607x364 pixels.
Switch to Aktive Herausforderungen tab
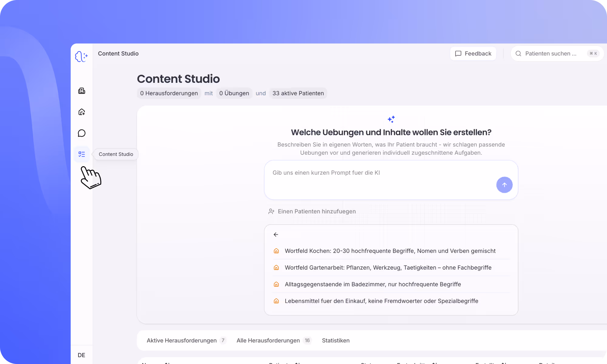click(x=182, y=340)
